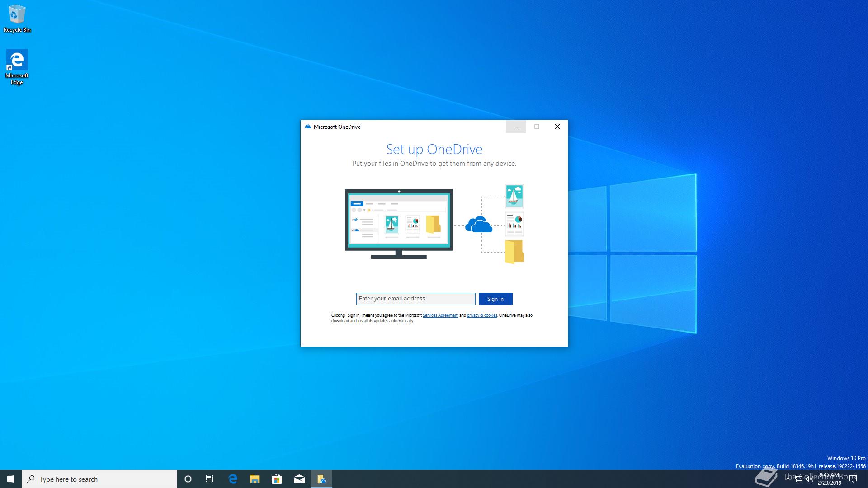Click the taskbar search box

[x=99, y=479]
